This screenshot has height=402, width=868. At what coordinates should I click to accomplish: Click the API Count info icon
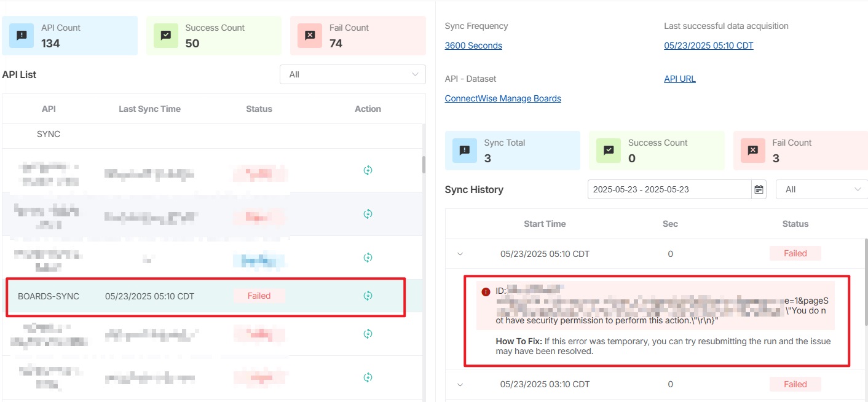pyautogui.click(x=22, y=36)
